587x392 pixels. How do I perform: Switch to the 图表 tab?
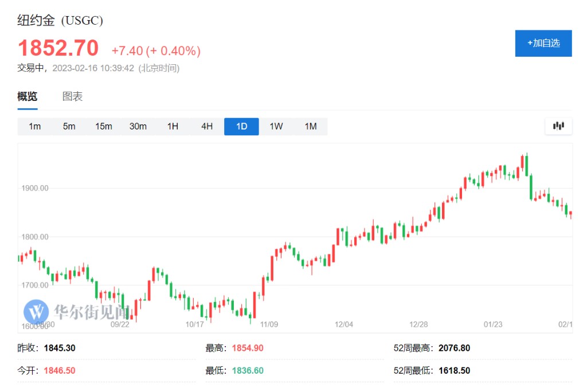tap(72, 97)
